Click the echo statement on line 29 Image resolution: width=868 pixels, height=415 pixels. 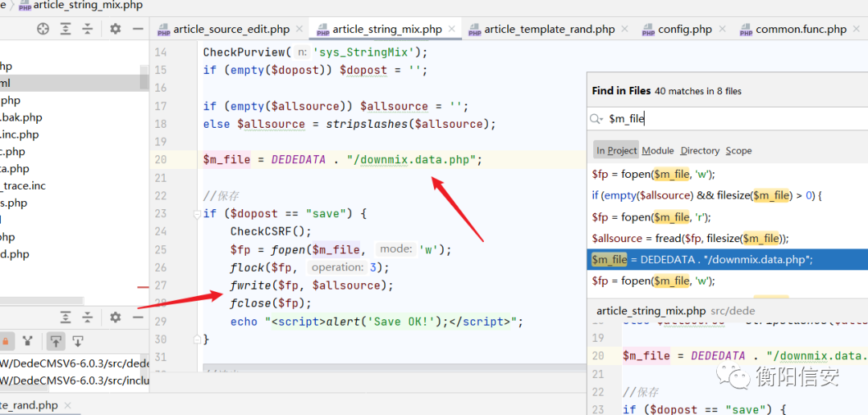pos(376,322)
